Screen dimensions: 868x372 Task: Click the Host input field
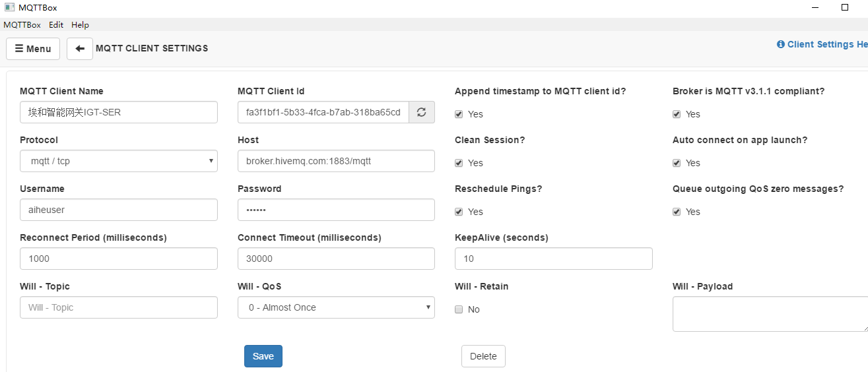tap(336, 161)
